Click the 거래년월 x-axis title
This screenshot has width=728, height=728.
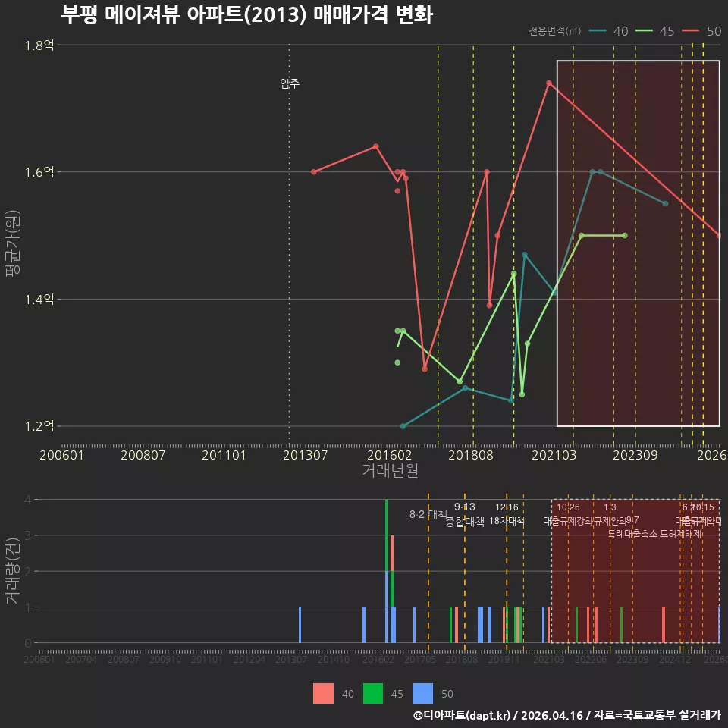tap(391, 470)
